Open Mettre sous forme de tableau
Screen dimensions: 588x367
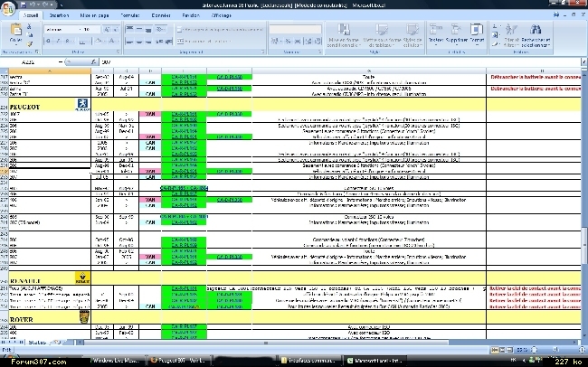[382, 35]
